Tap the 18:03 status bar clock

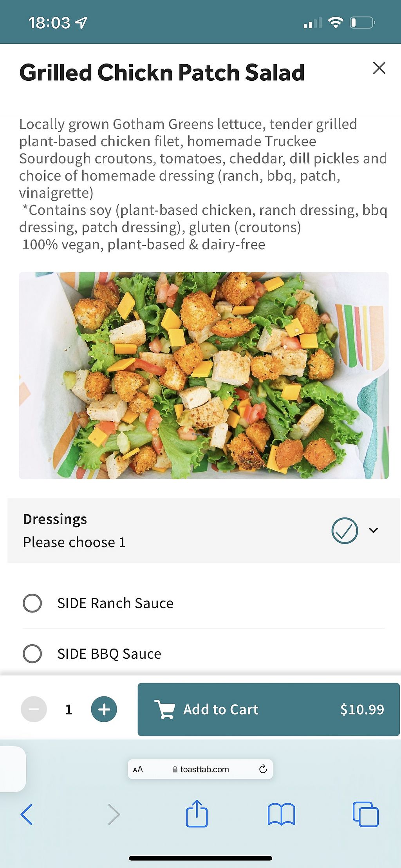click(x=49, y=23)
